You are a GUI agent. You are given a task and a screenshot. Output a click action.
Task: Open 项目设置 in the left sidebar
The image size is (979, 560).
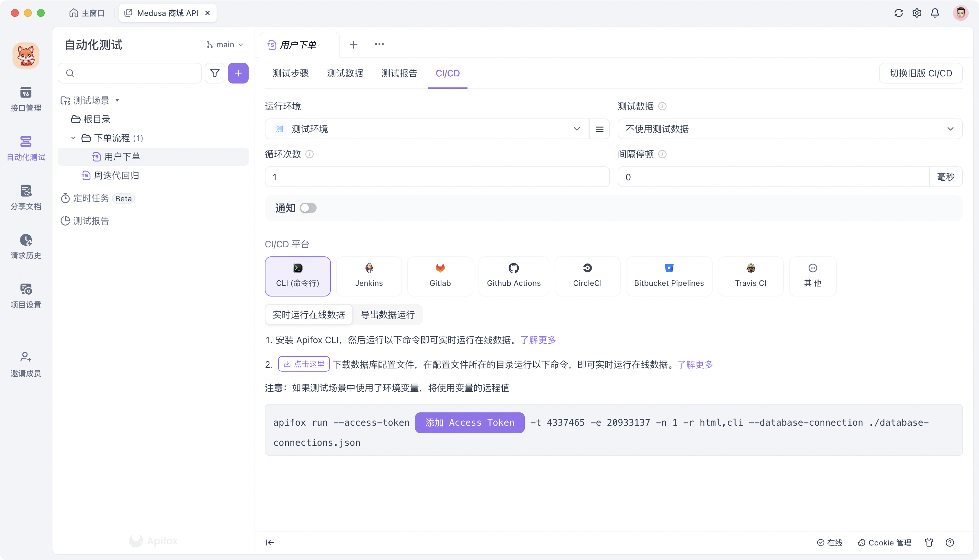click(25, 296)
